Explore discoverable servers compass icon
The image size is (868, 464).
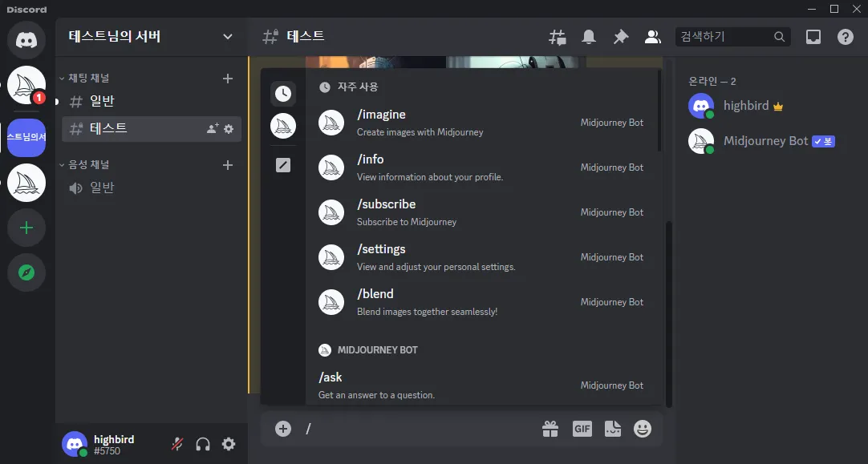coord(26,272)
